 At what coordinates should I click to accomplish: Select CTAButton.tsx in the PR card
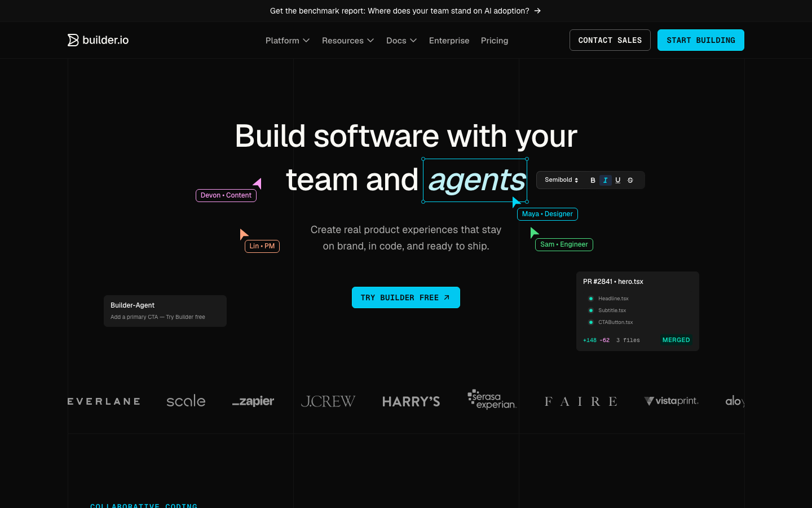point(616,322)
